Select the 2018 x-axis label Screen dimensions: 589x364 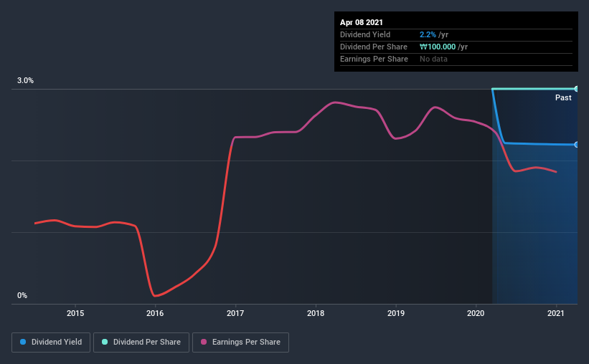tap(316, 313)
